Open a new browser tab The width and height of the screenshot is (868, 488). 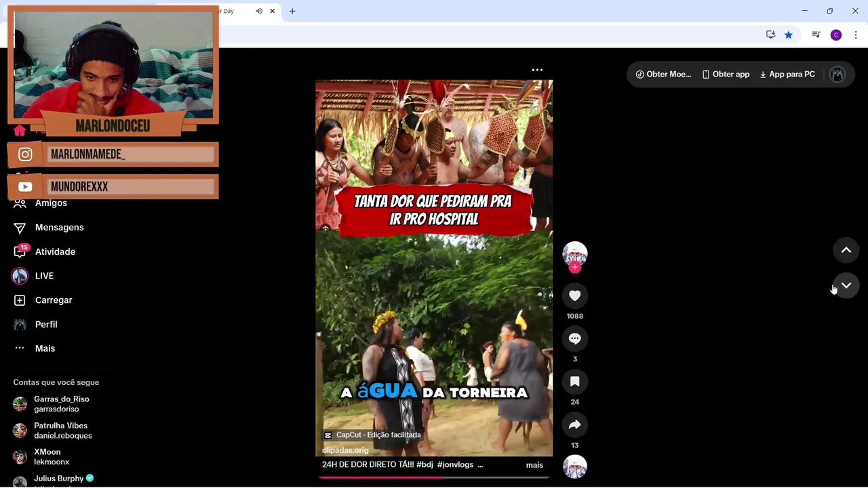[x=292, y=11]
